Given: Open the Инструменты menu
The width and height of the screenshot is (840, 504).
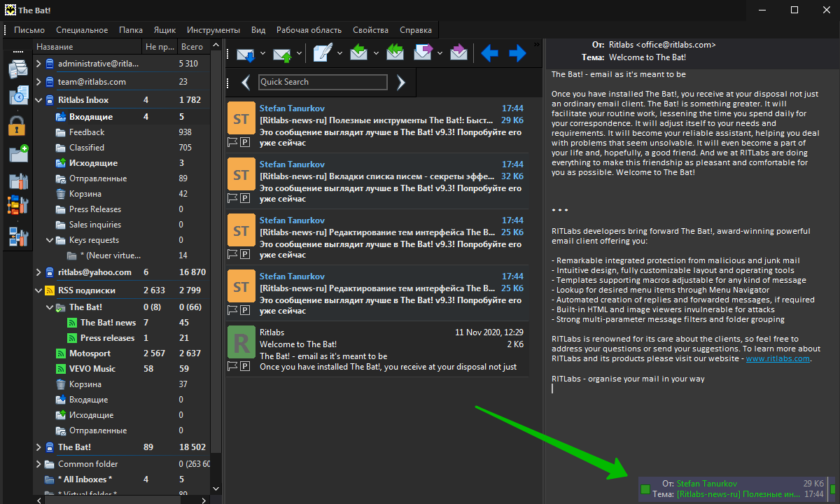Looking at the screenshot, I should 213,30.
